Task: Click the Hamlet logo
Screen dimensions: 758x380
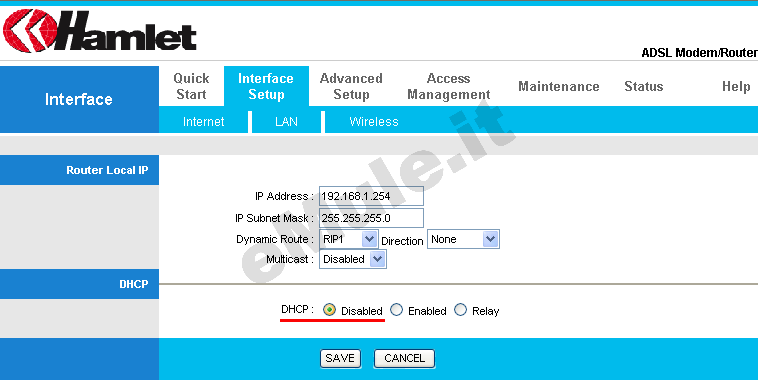Action: point(100,31)
